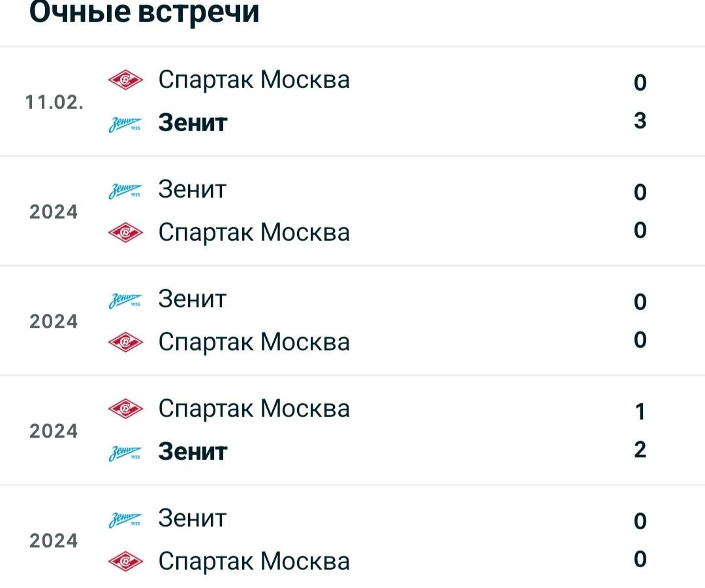Screen dimensions: 705x588
Task: Click Spartak logo in third match row
Action: (x=125, y=343)
